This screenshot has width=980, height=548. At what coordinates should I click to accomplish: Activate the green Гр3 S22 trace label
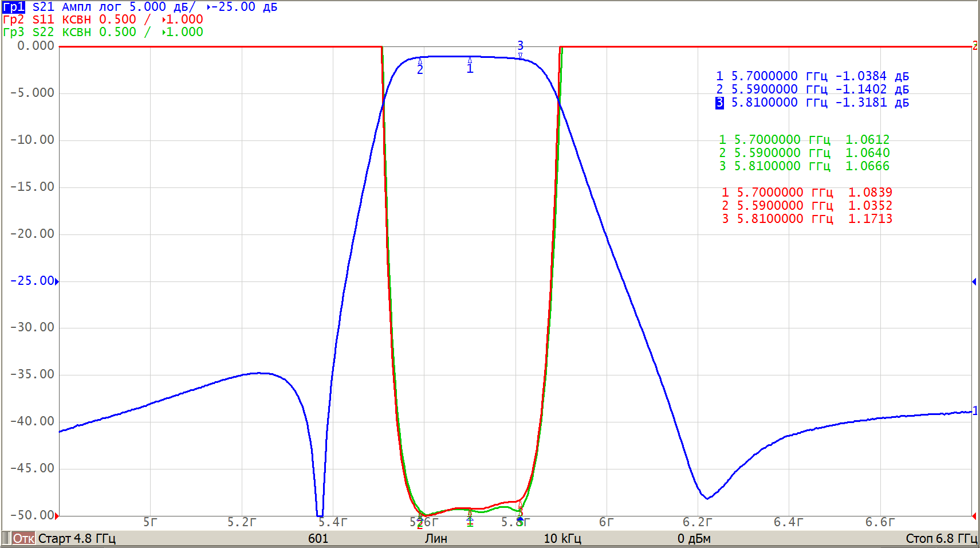click(x=14, y=32)
